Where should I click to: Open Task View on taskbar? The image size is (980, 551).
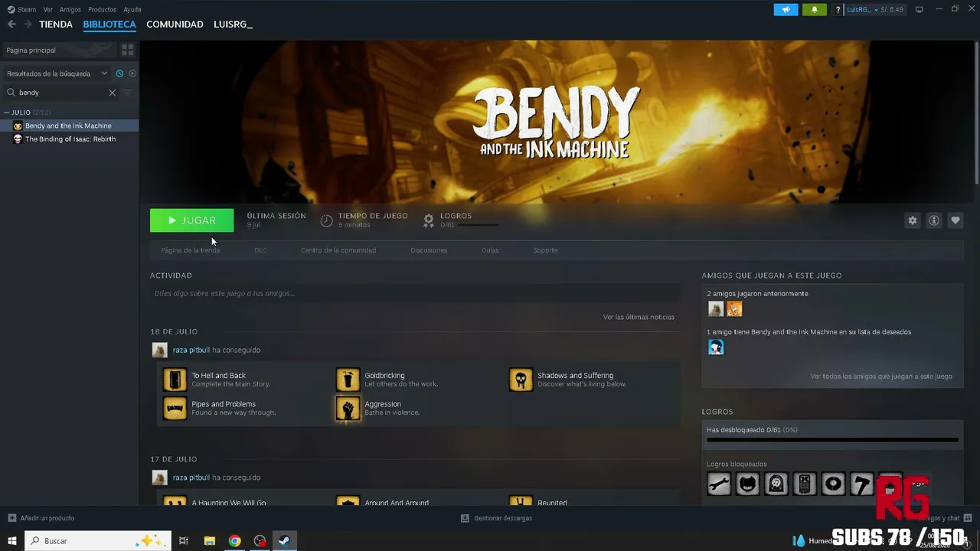pos(184,541)
